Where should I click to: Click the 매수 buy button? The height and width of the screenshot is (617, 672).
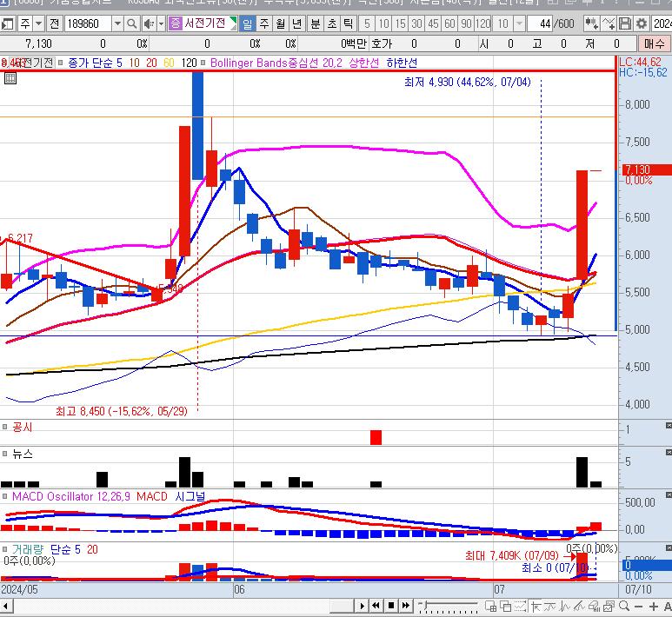(x=654, y=43)
